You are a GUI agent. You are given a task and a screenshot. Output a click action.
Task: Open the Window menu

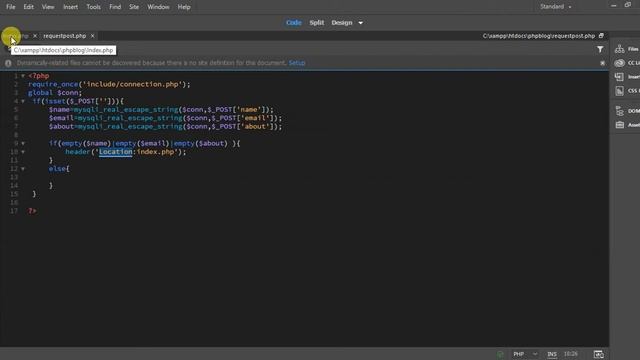[x=158, y=7]
